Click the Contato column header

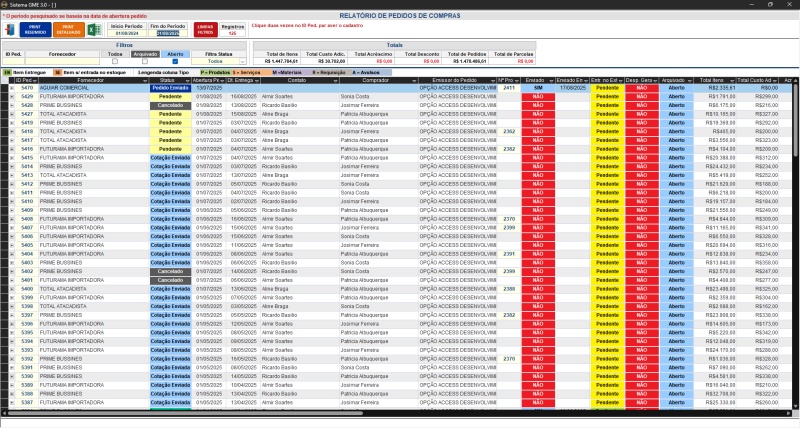click(297, 80)
